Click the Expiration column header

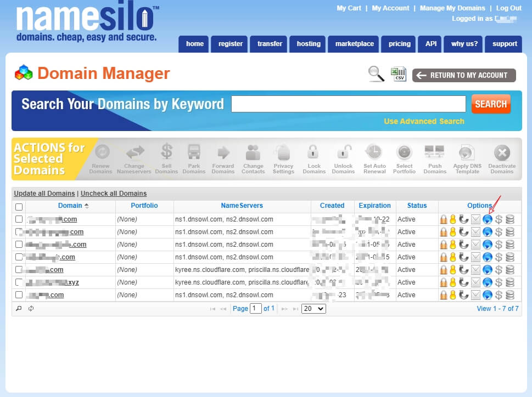[x=374, y=206]
